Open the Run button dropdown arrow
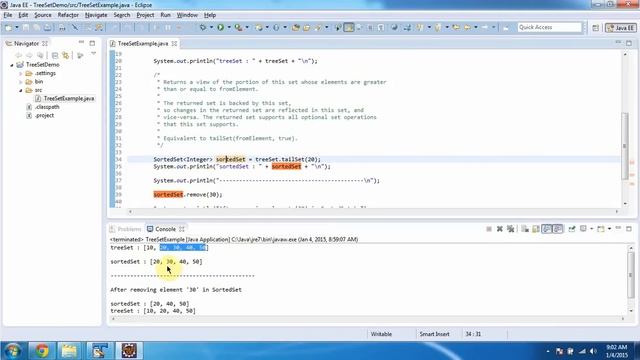 tap(229, 27)
